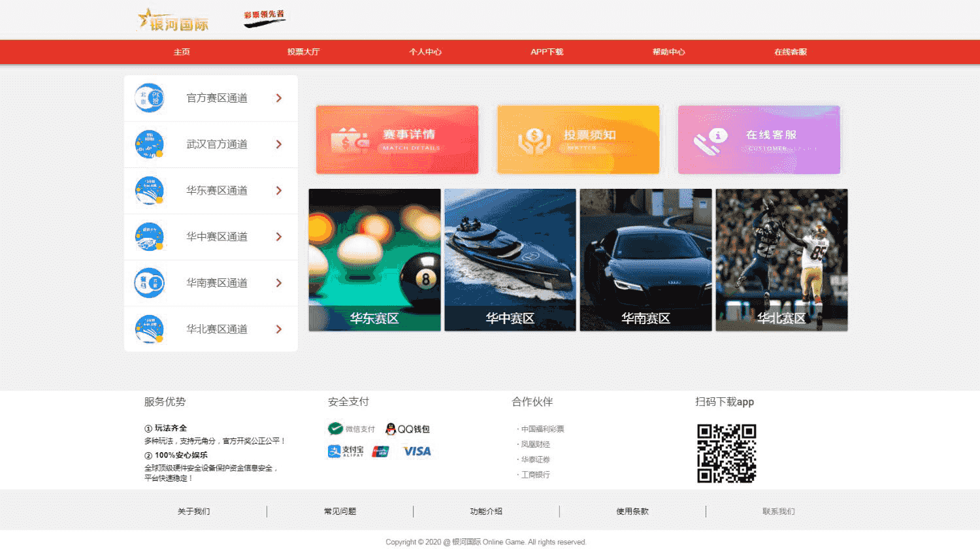Viewport: 980px width, 558px height.
Task: Click the VISA card icon
Action: pos(416,451)
